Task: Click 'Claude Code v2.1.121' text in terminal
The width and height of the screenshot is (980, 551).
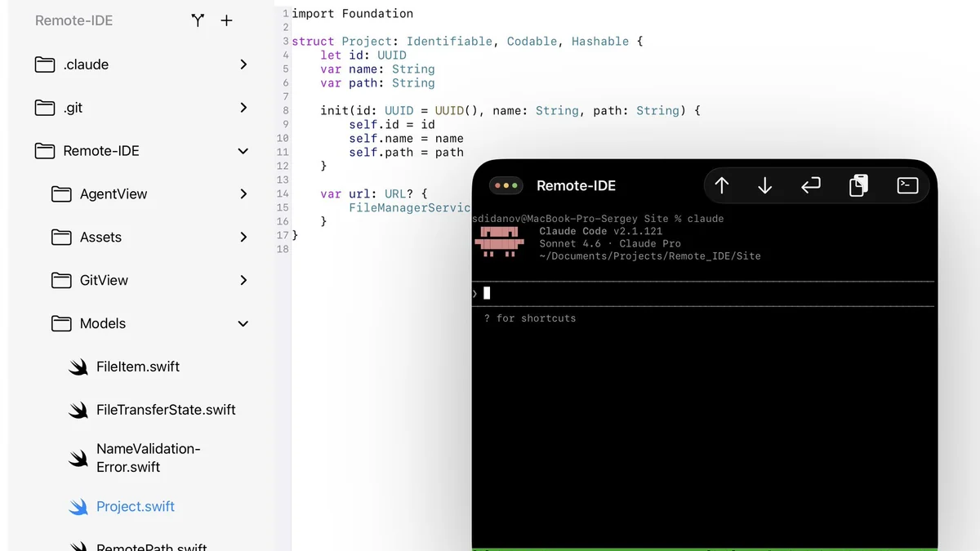Action: pyautogui.click(x=601, y=231)
